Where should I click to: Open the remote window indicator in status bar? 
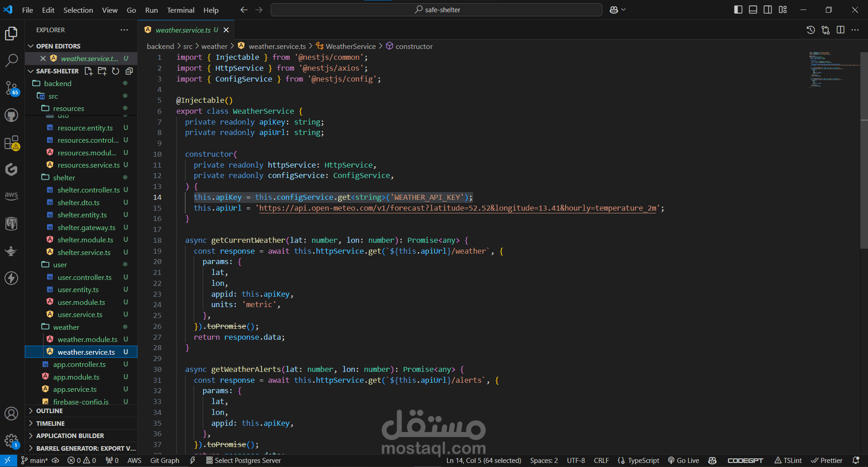(8, 461)
